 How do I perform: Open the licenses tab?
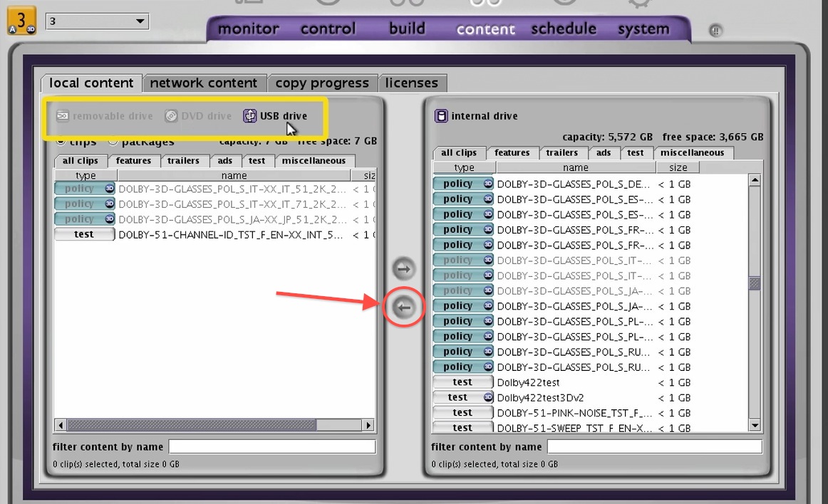(412, 83)
